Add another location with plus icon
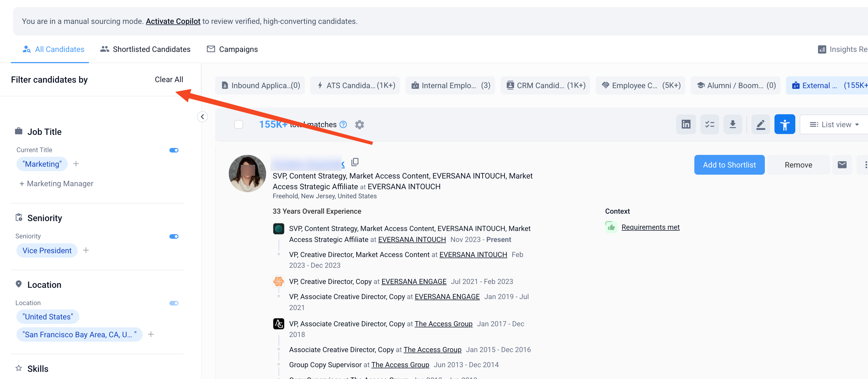 pyautogui.click(x=151, y=334)
